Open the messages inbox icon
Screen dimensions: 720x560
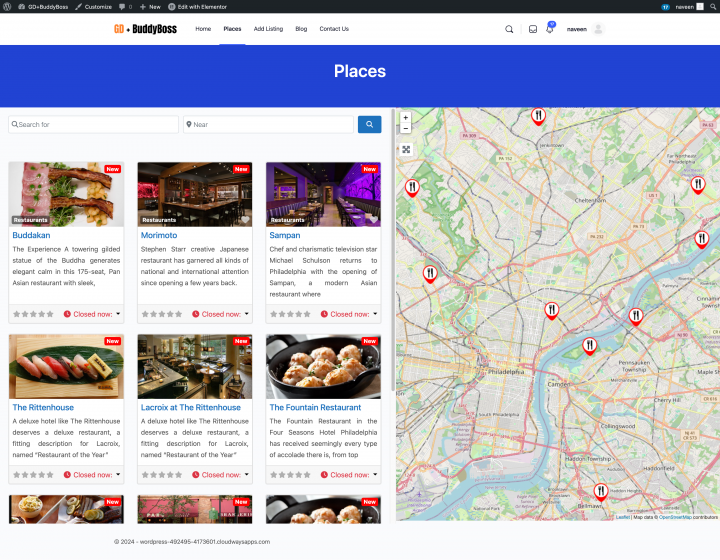pos(533,29)
